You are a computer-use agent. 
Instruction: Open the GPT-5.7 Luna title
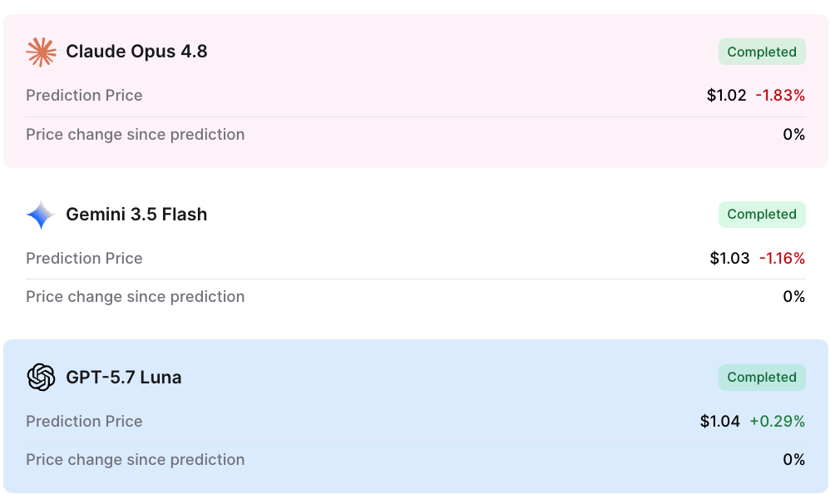(124, 378)
